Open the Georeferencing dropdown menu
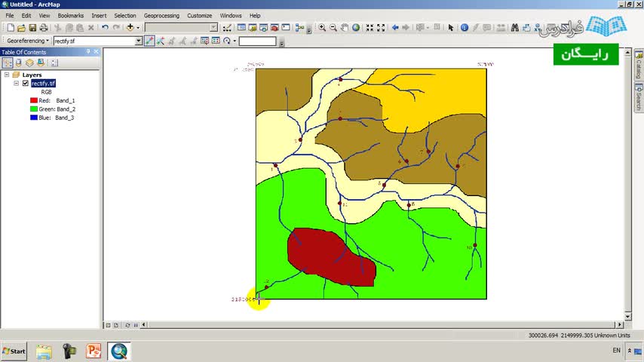Screen dimensions: 644x362 27,41
